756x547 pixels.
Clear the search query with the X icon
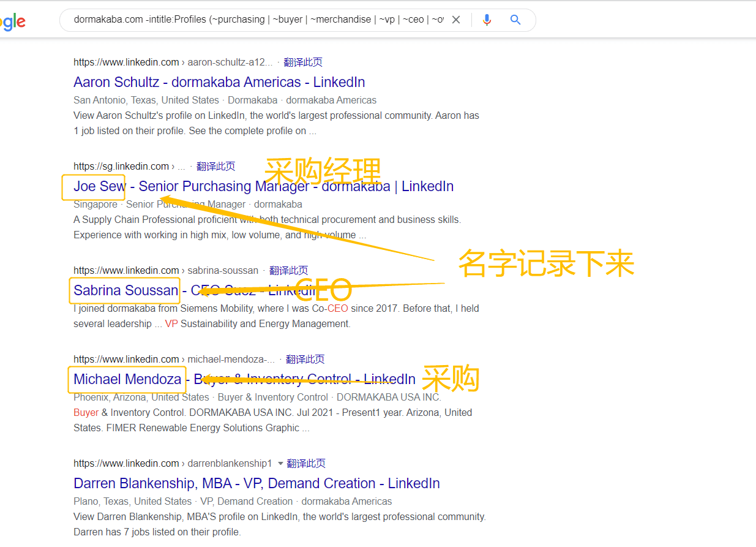tap(456, 20)
